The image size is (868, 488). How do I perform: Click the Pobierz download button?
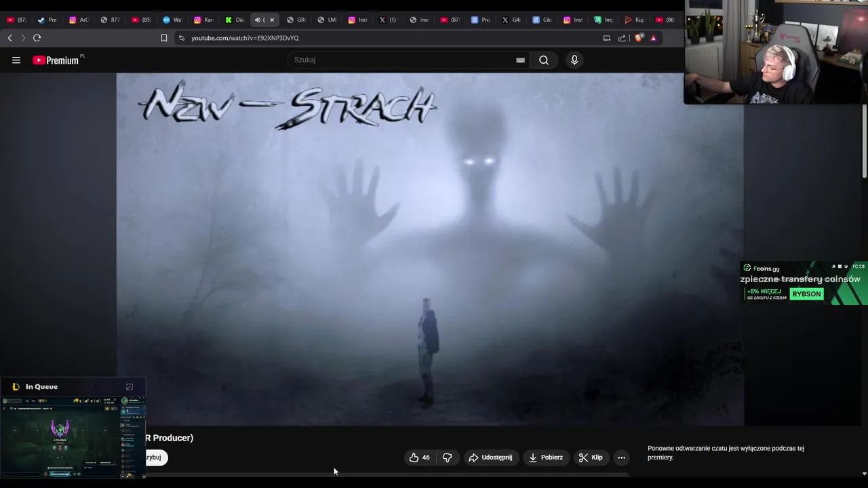[546, 457]
